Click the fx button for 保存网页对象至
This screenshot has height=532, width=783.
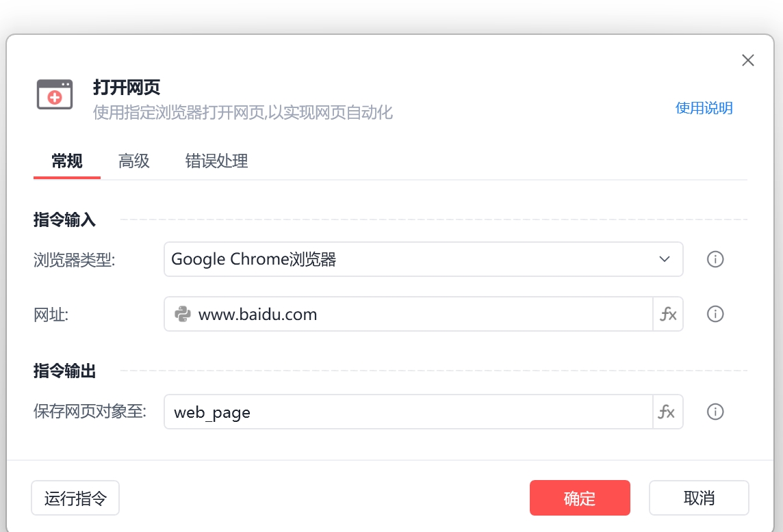(667, 412)
